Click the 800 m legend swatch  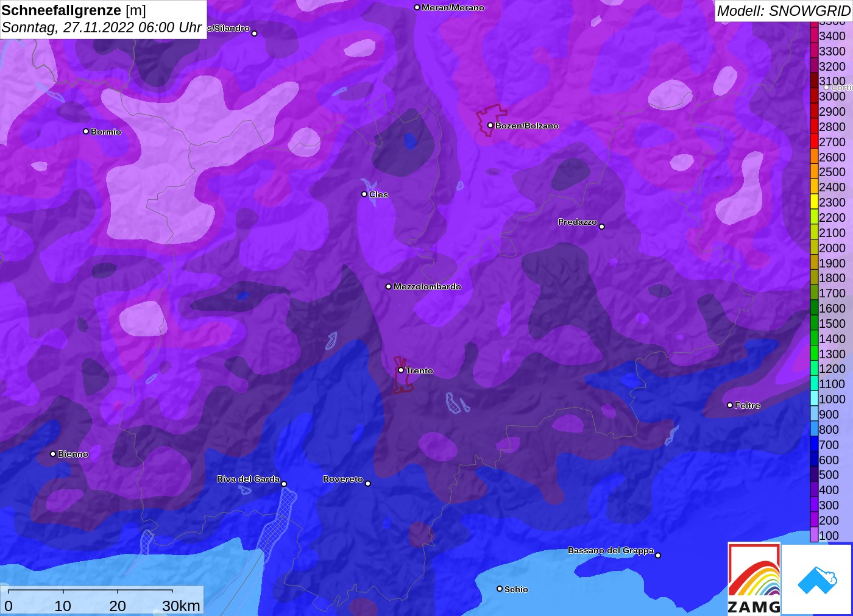click(814, 429)
